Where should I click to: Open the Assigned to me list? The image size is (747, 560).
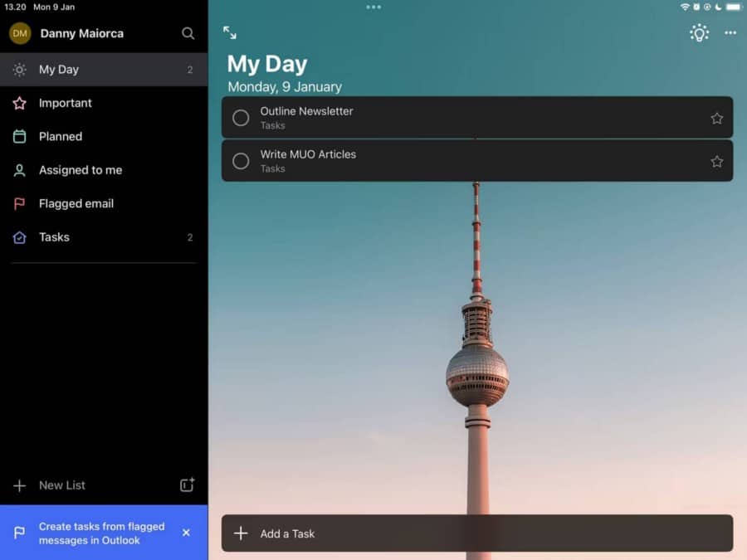[79, 170]
